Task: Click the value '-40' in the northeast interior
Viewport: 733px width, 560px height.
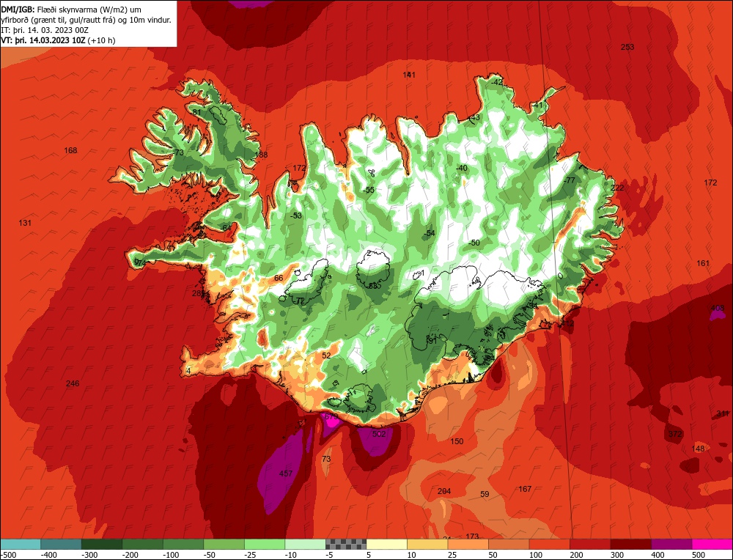Action: (461, 169)
